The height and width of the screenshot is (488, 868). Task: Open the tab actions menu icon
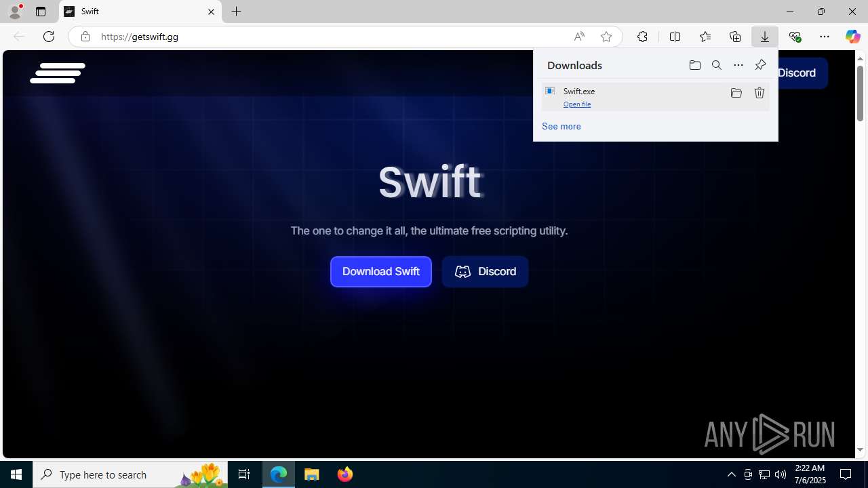(x=41, y=12)
